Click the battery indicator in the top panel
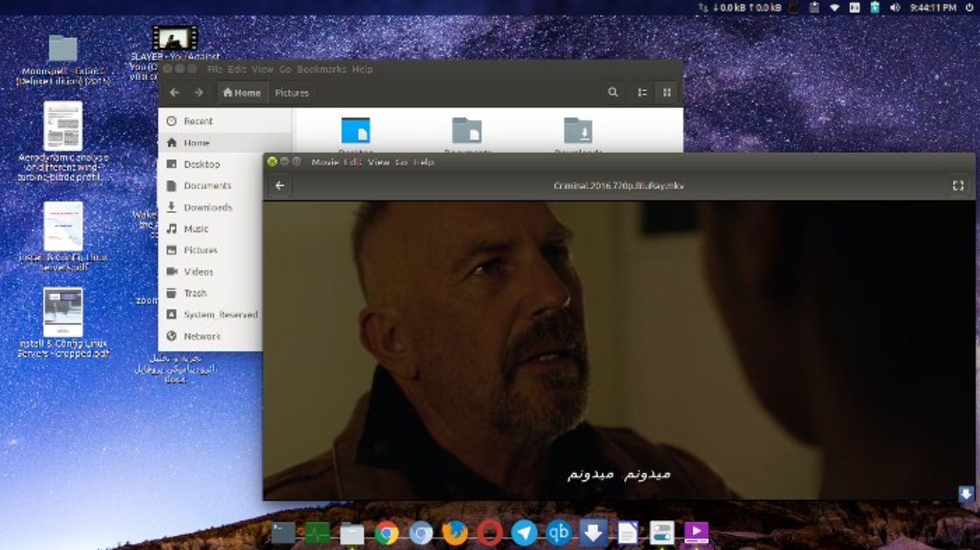The image size is (980, 550). (875, 8)
